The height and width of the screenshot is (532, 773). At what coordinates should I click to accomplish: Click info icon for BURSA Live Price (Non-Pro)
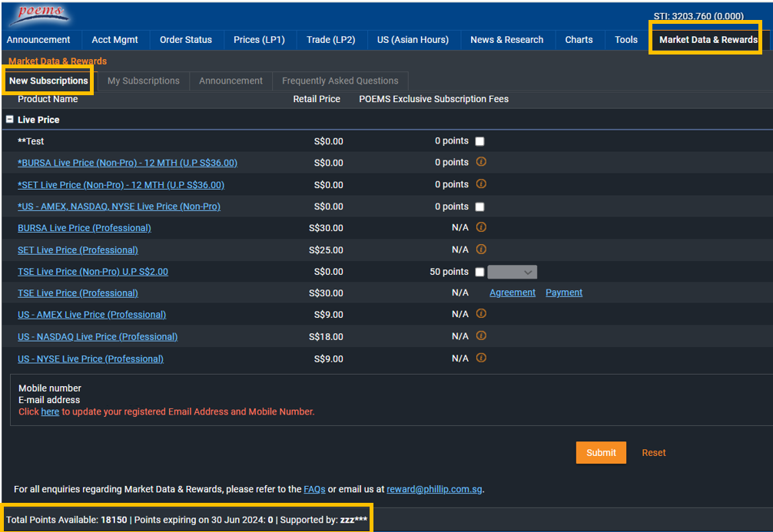pos(481,162)
